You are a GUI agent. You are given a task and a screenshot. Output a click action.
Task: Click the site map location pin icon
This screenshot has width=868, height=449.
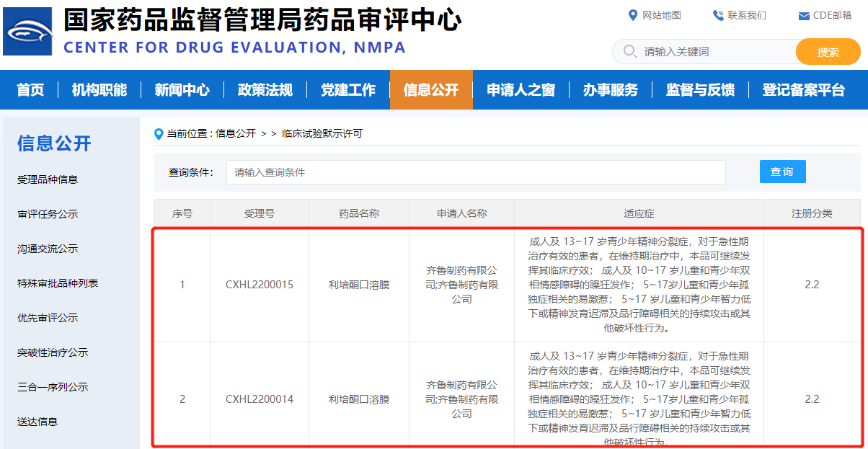pos(633,15)
